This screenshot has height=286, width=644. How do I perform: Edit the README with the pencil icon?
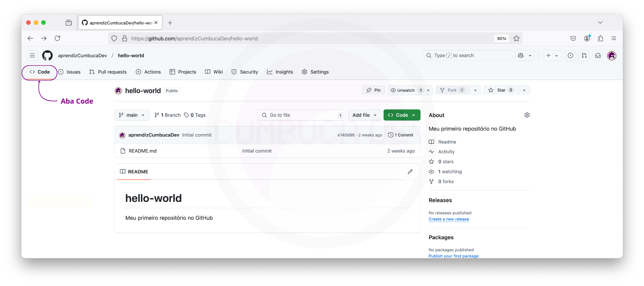[410, 171]
